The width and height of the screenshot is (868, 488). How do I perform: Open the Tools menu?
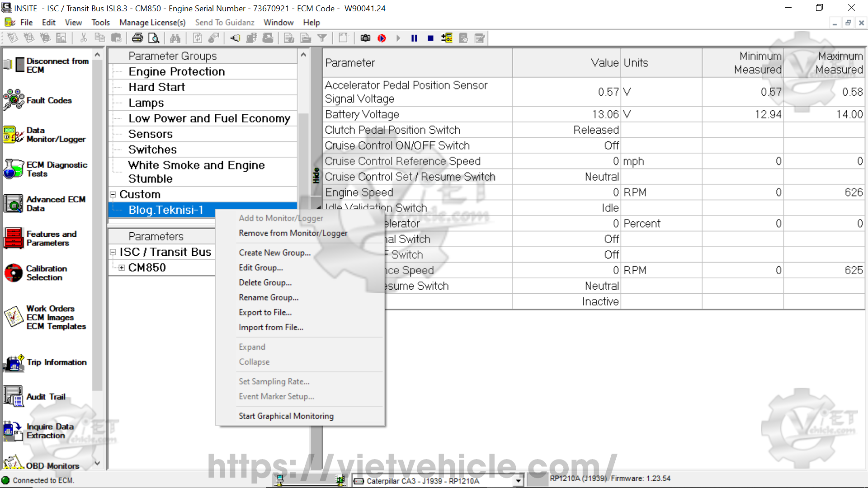[x=100, y=23]
